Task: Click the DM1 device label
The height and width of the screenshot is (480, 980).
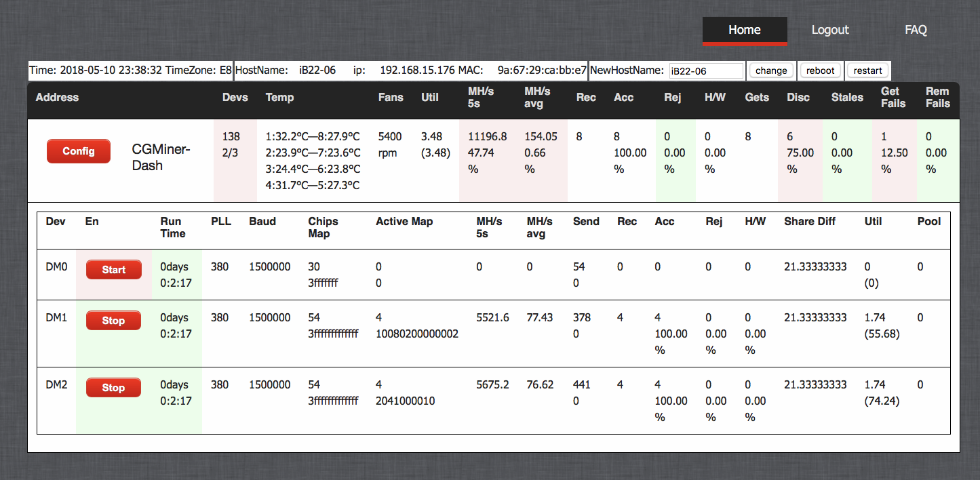Action: [56, 317]
